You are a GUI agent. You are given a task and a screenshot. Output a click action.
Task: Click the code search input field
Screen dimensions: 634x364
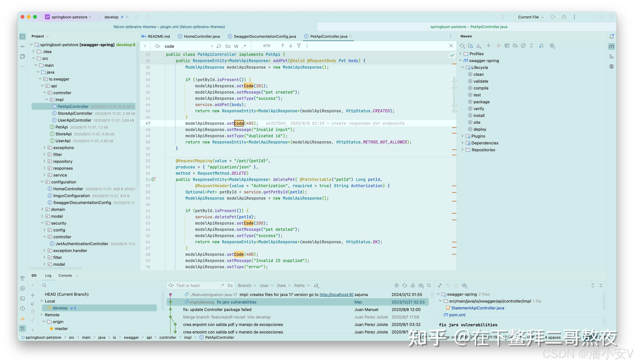(186, 46)
